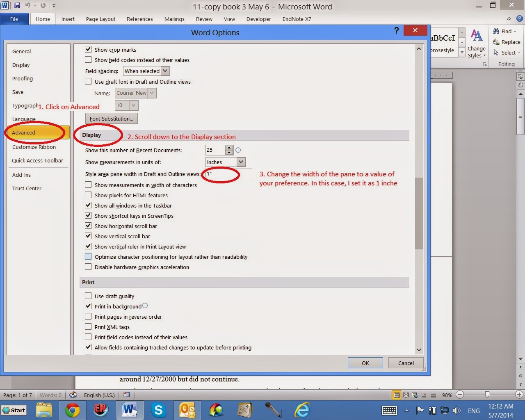Viewport: 525px width, 420px height.
Task: Minimize the ribbon with the caret arrow
Action: pos(509,19)
